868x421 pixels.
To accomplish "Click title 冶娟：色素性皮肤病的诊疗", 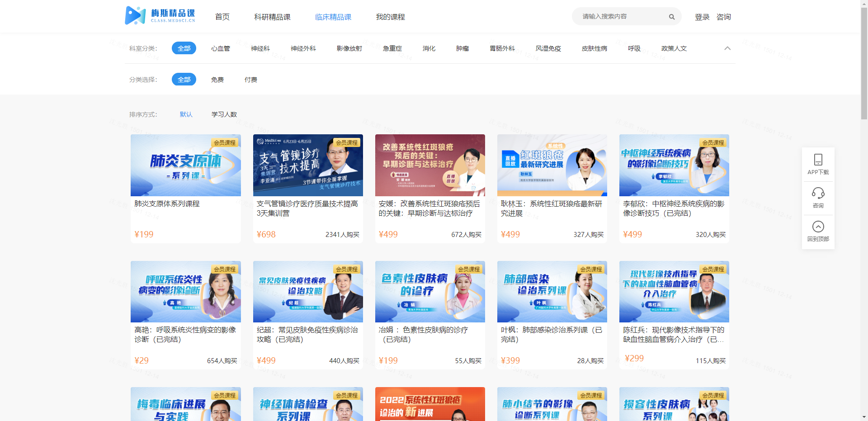I will coord(424,335).
